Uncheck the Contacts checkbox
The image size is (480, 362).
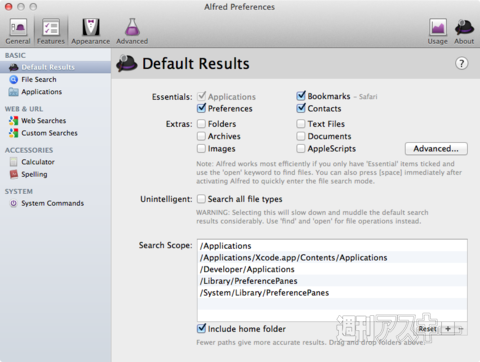tap(301, 108)
